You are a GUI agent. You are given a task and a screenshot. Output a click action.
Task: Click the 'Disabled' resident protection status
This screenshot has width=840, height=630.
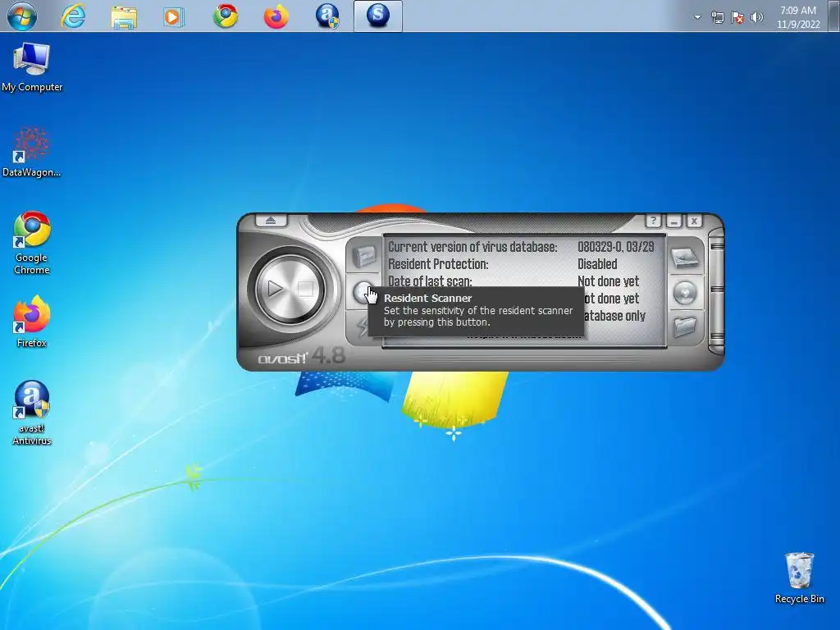point(597,264)
